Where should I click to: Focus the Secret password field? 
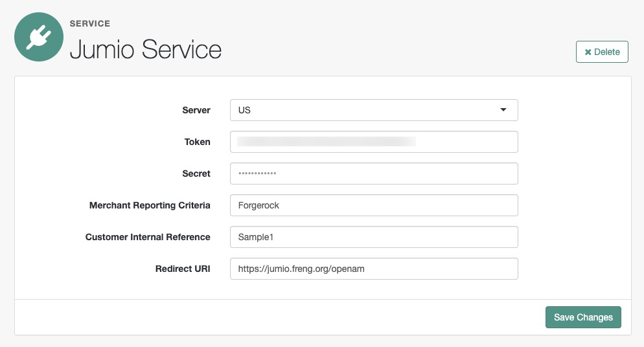click(x=374, y=173)
